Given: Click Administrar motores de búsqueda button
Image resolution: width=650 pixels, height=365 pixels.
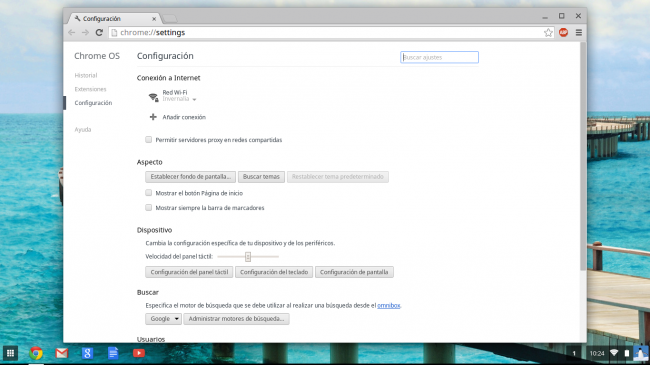Looking at the screenshot, I should pyautogui.click(x=236, y=319).
